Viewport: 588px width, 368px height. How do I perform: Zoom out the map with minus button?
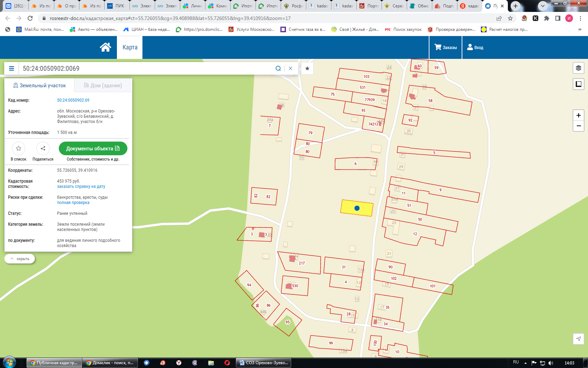click(578, 126)
